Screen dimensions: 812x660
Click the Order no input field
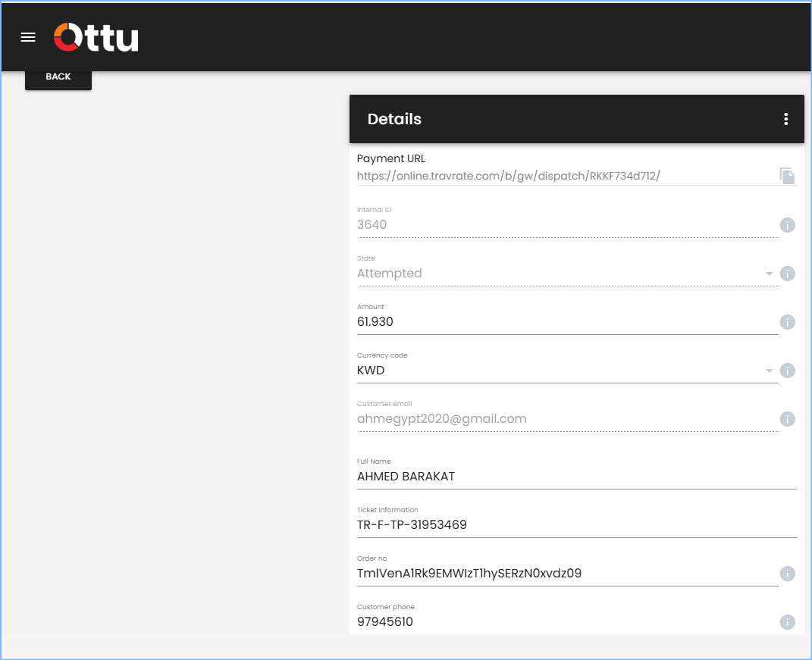click(x=567, y=574)
